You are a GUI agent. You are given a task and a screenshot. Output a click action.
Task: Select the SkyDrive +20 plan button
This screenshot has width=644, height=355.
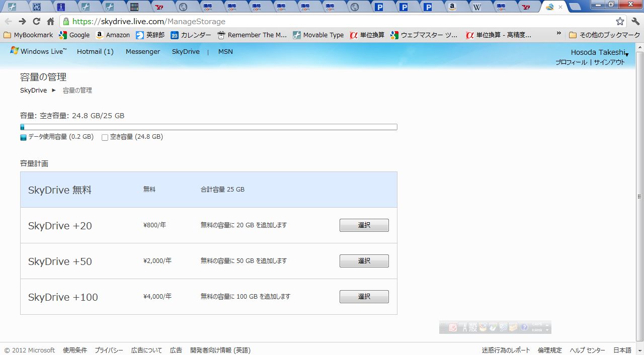tap(364, 225)
